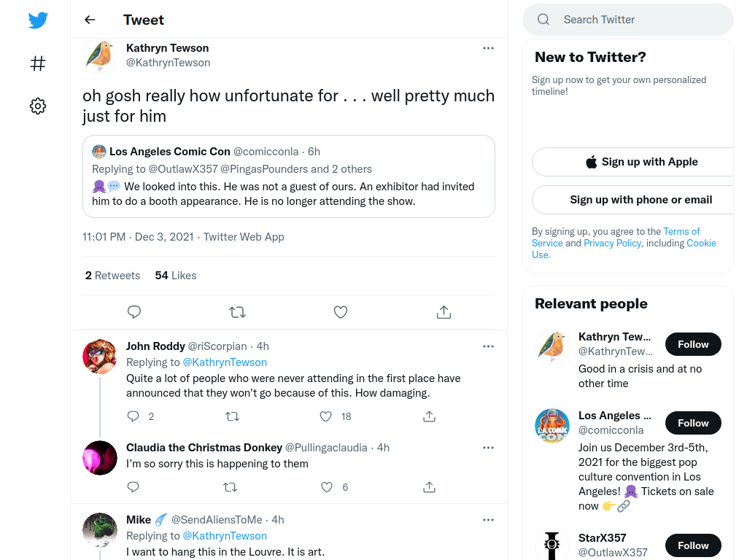Retweet Claudia the Christmas Donkey's reply
The image size is (747, 560).
tap(230, 487)
